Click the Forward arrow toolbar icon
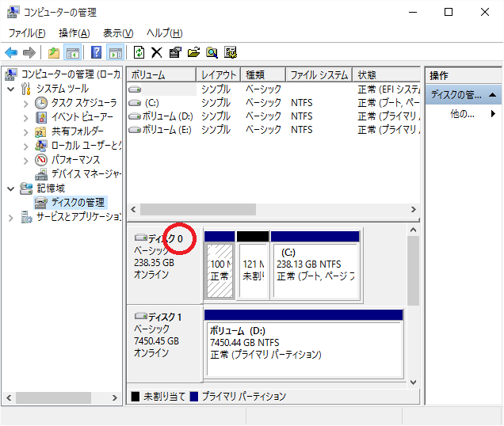504x426 pixels. coord(29,52)
